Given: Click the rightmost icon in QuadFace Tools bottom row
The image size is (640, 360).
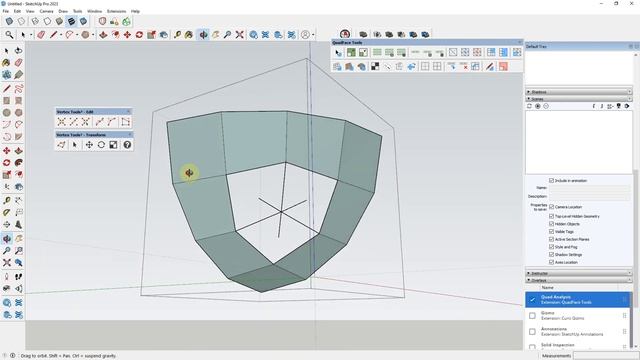Looking at the screenshot, I should (x=503, y=66).
